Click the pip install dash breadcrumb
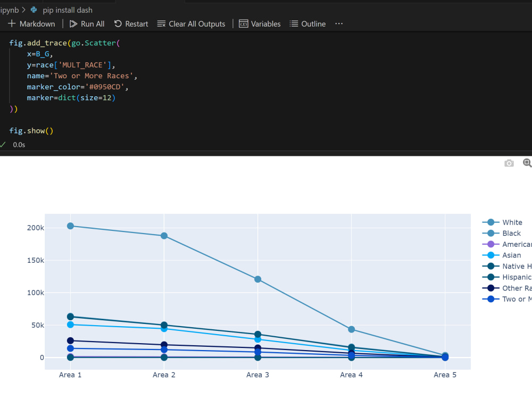This screenshot has height=399, width=532. [x=68, y=10]
